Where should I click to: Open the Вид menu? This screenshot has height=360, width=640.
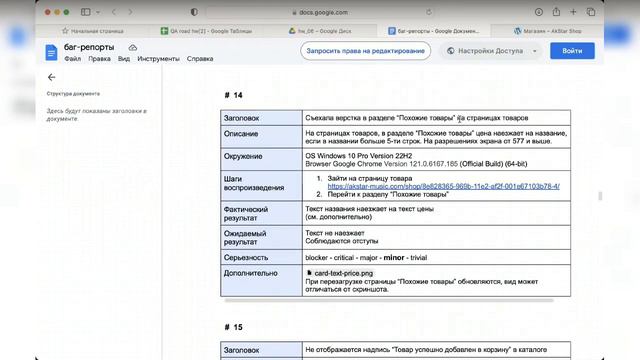click(x=124, y=59)
